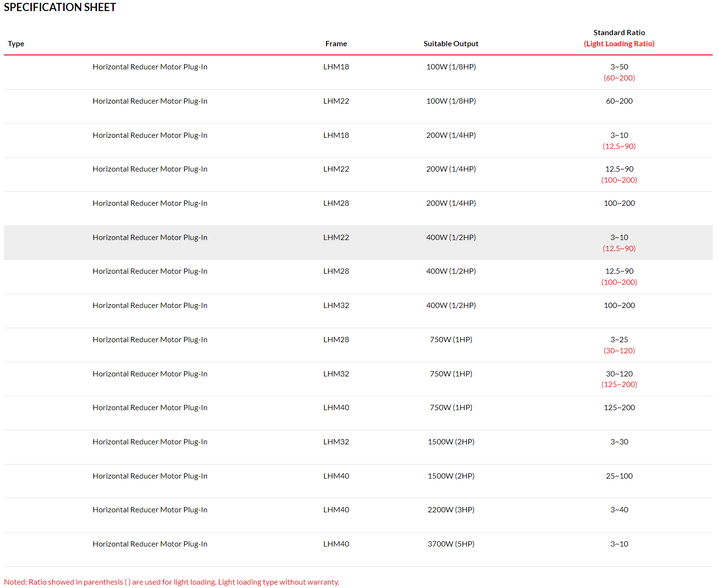Select LHM18 frame in the 200W row
This screenshot has width=719, height=588.
(336, 135)
